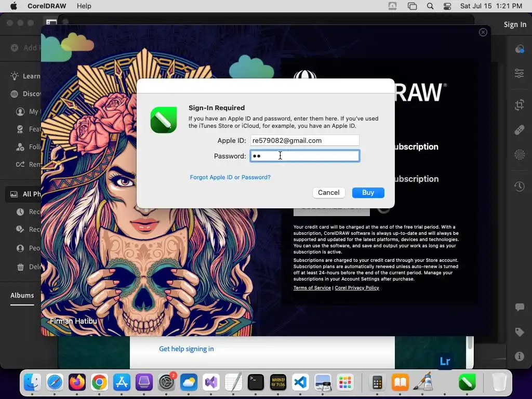Open the Weather app from the dock
This screenshot has width=532, height=399.
189,382
